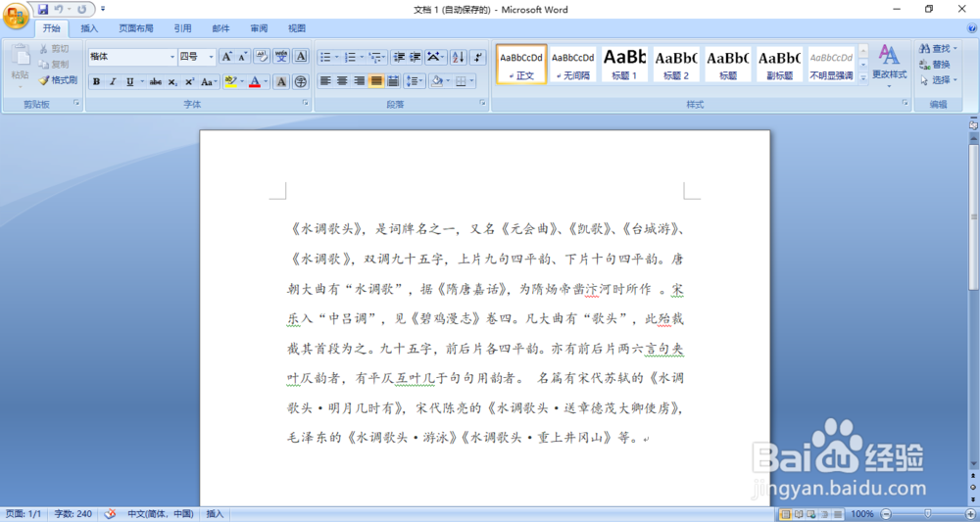Viewport: 980px width, 522px height.
Task: Clear formatting with the eraser icon
Action: 262,57
